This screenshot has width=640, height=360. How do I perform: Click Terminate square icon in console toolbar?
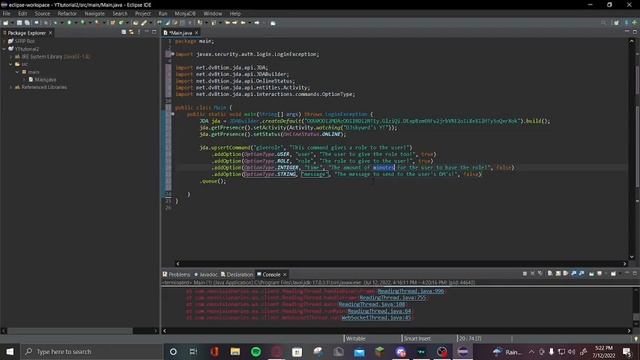pos(524,273)
